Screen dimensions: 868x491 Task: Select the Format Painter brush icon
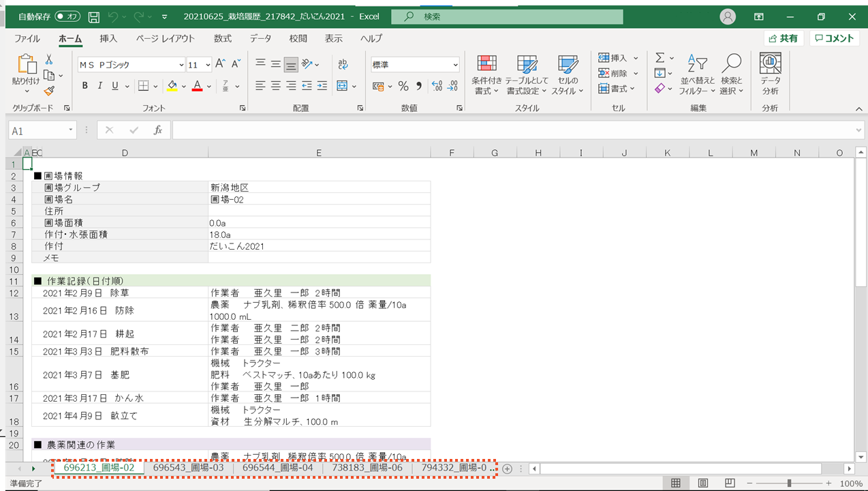click(x=49, y=90)
